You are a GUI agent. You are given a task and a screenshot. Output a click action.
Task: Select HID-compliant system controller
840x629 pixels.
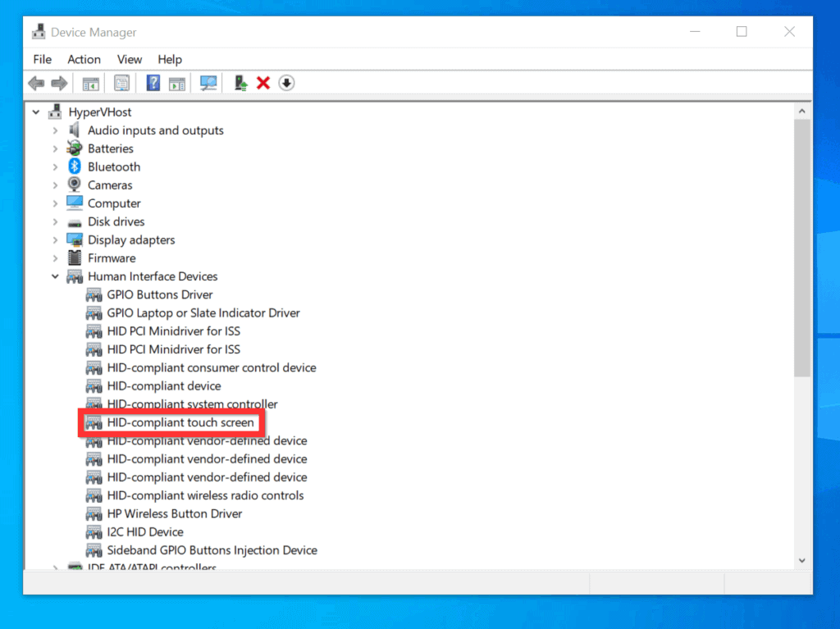(x=192, y=404)
